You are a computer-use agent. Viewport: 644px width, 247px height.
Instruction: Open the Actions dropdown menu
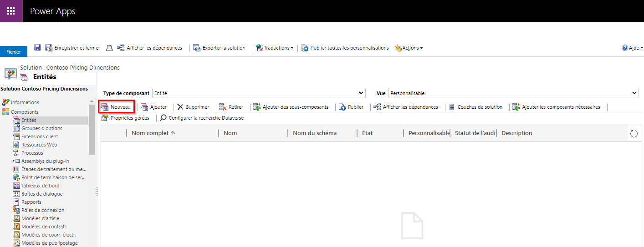coord(409,48)
